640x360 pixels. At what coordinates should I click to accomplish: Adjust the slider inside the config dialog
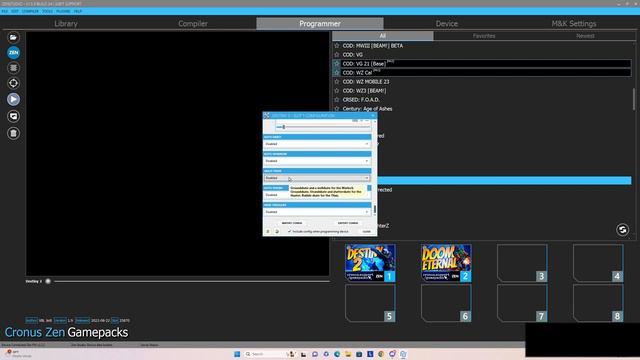click(284, 127)
